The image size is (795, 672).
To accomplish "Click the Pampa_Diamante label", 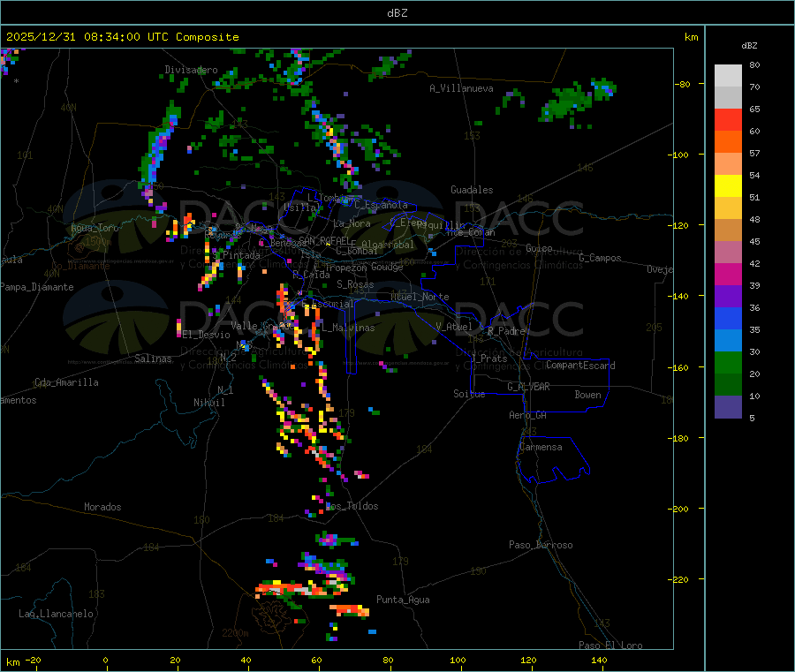I will (x=37, y=287).
